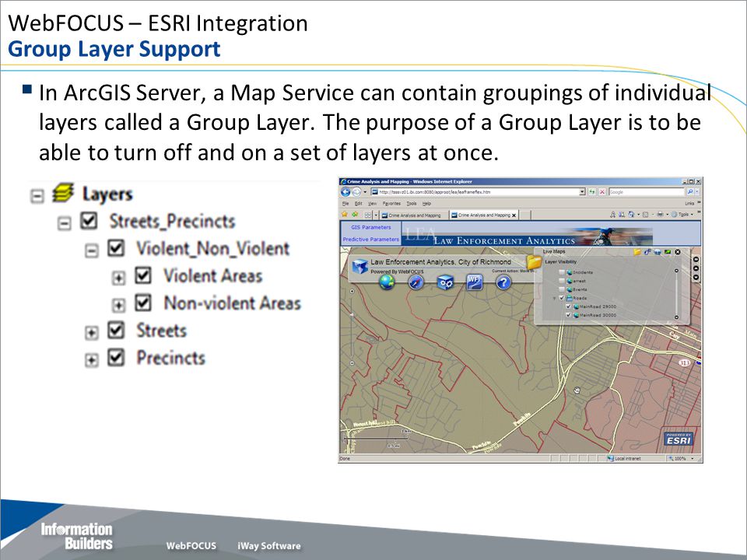Click the Print icon in browser toolbar

tap(660, 215)
